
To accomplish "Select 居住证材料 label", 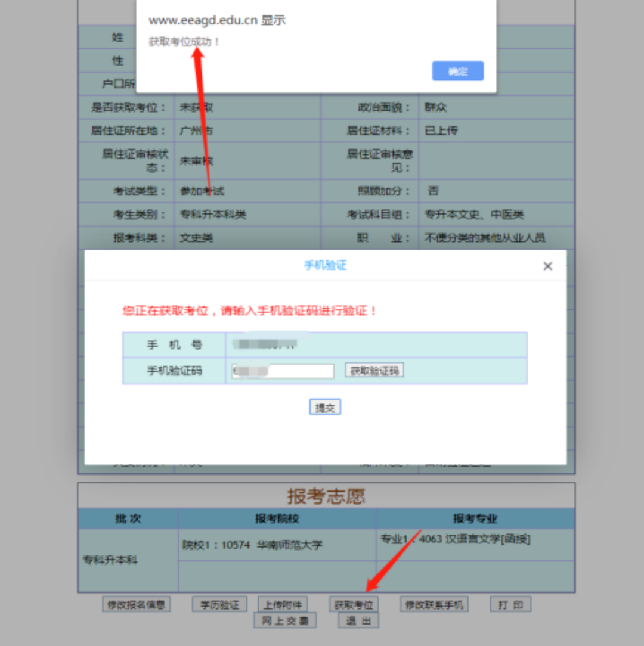I will [x=379, y=131].
